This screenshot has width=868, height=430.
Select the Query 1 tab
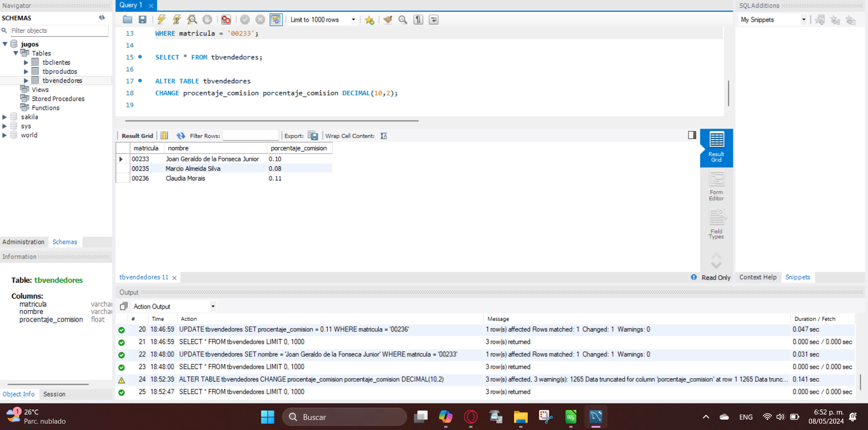(x=131, y=5)
